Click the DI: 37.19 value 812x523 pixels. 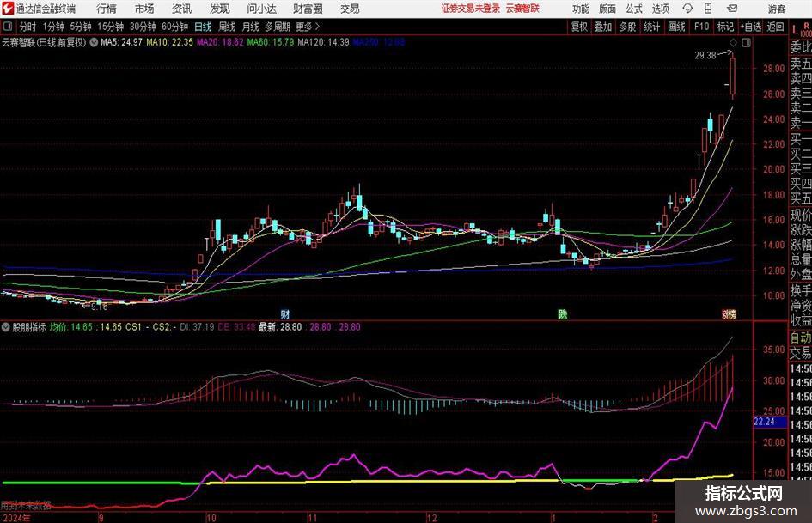198,327
